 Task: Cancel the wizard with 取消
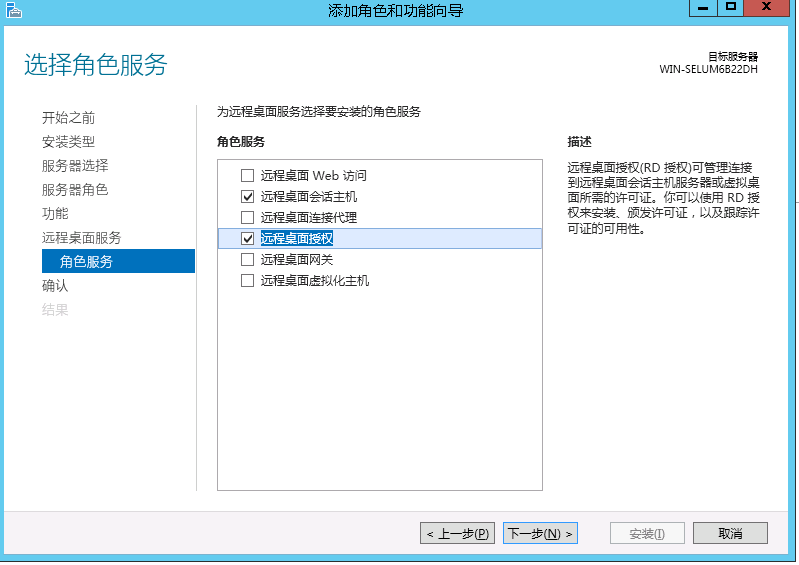(x=730, y=533)
